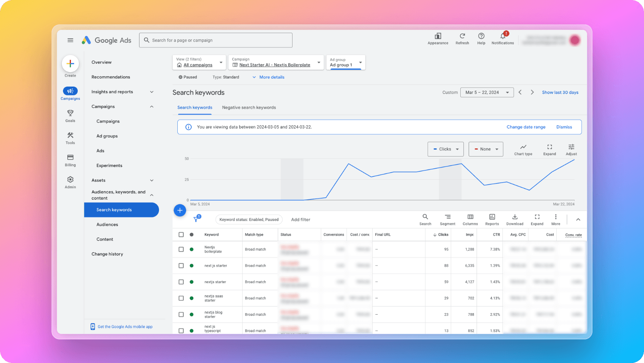
Task: Click the search for a page or campaign field
Action: [216, 40]
